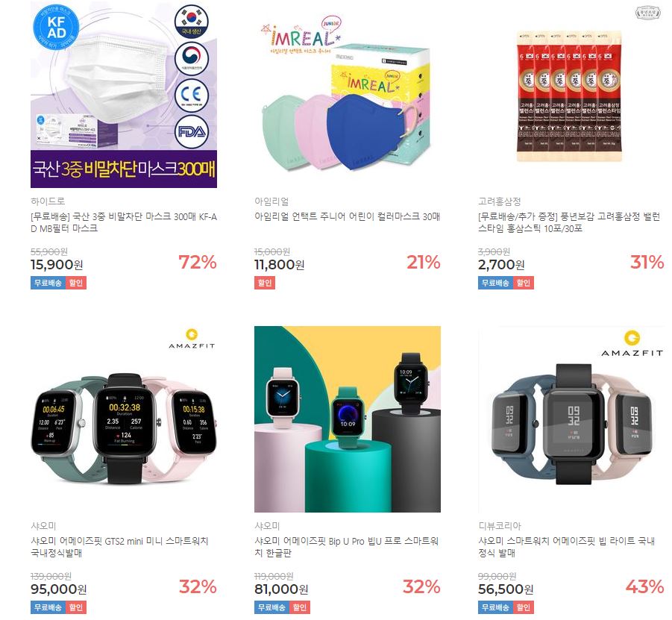Image resolution: width=672 pixels, height=620 pixels.
Task: Open the KF-AD 300 mask product image
Action: click(x=123, y=94)
